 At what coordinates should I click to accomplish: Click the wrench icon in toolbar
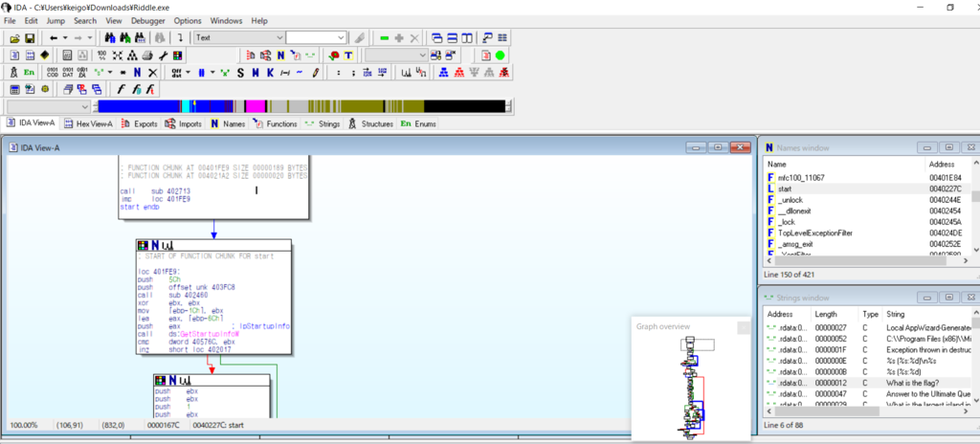[163, 55]
